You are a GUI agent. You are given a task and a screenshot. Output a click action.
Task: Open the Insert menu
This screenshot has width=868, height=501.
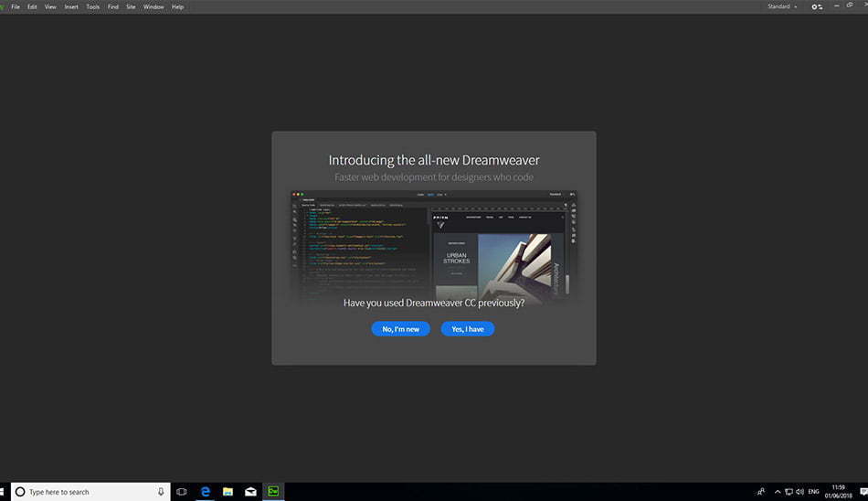point(71,6)
